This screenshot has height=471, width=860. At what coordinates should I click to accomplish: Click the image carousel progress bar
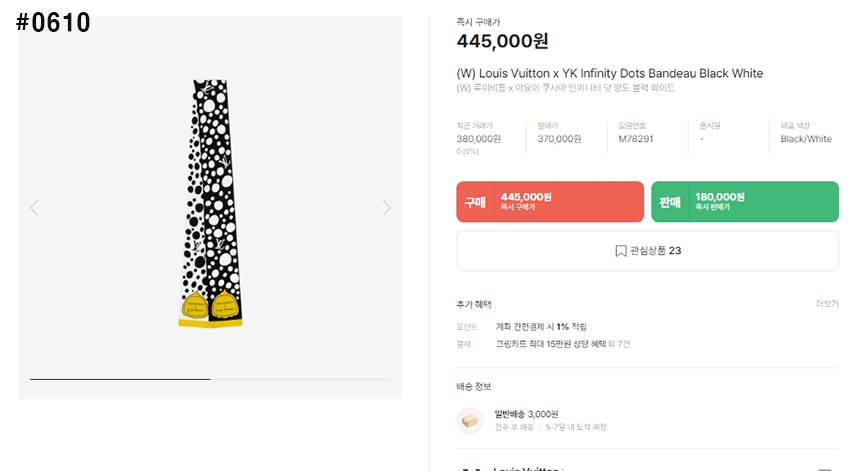pyautogui.click(x=210, y=379)
